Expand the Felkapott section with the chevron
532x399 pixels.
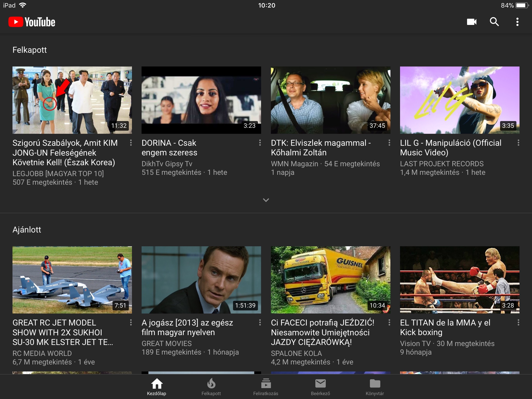(266, 200)
